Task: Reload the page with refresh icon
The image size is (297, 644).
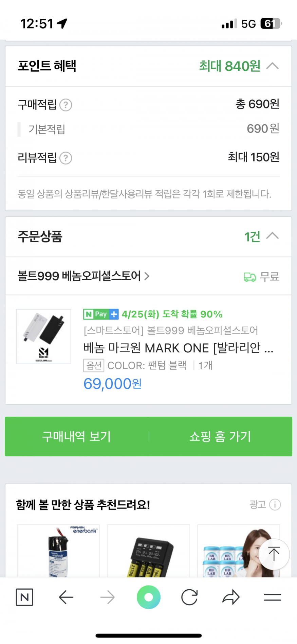Action: [x=189, y=597]
